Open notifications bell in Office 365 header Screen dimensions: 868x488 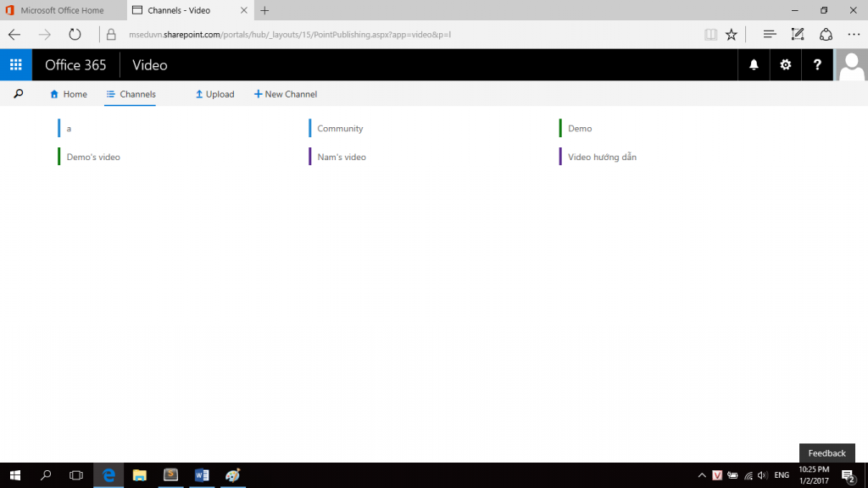click(754, 64)
